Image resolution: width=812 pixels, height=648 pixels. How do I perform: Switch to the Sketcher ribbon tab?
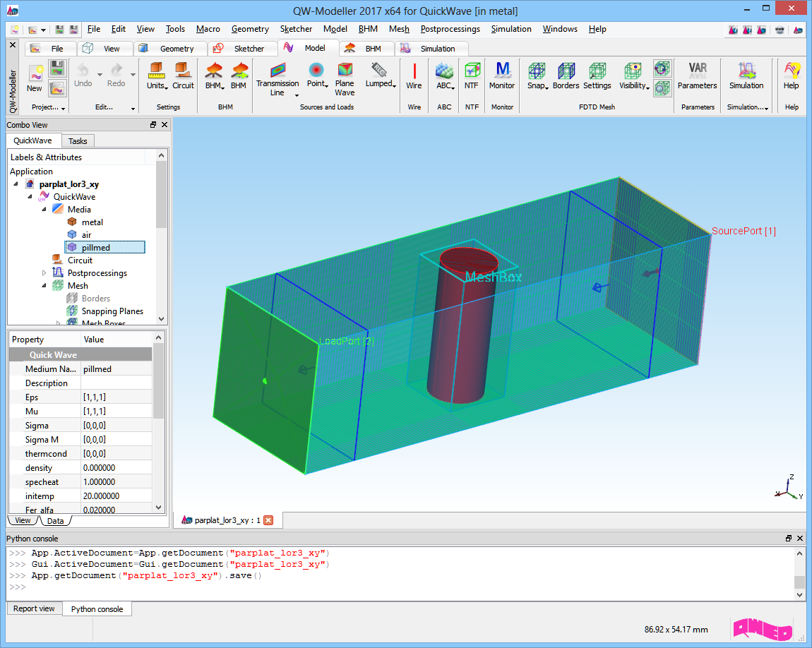pyautogui.click(x=242, y=48)
